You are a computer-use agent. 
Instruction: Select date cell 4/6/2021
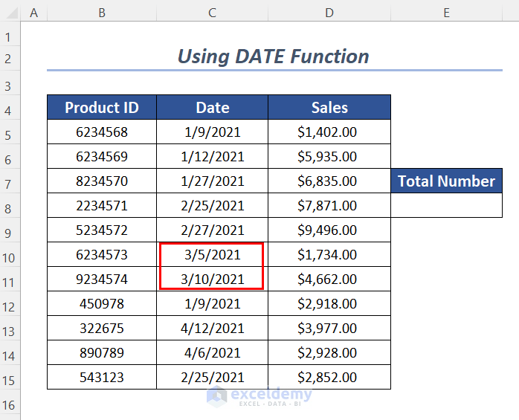(212, 352)
